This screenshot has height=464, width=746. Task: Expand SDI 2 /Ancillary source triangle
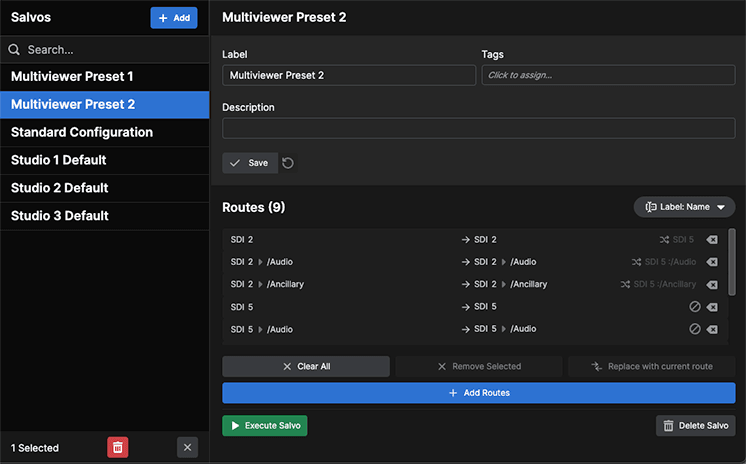point(260,284)
